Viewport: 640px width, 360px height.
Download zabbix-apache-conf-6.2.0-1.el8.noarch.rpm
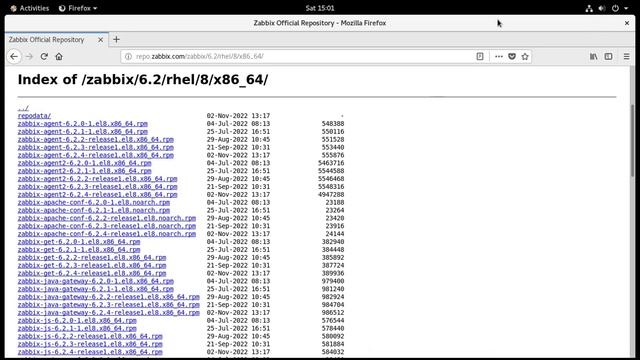[93, 202]
